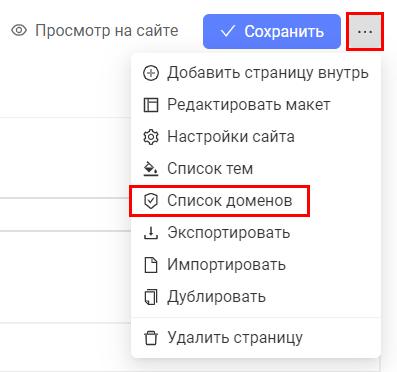Choose Редактировать макет from the menu
This screenshot has width=397, height=372.
256,105
